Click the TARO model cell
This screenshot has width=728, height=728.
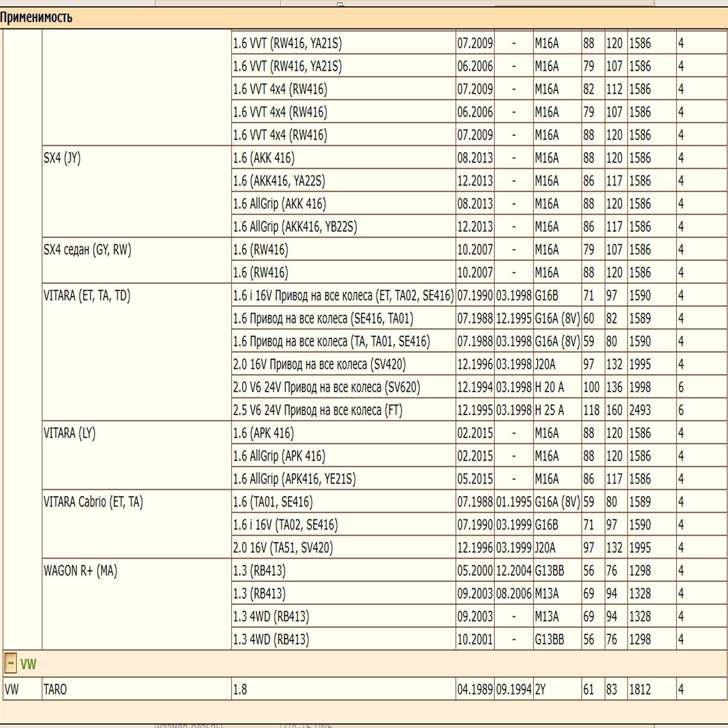click(55, 689)
